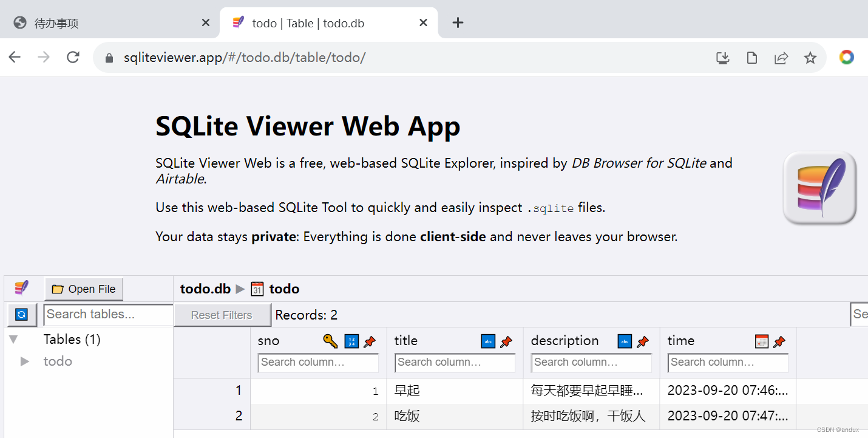Screen dimensions: 868x438
Task: Click the folder icon inside Open File button
Action: coord(58,289)
